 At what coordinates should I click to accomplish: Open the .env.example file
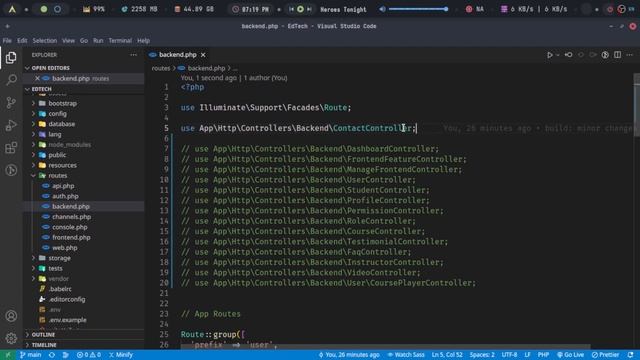pos(67,320)
